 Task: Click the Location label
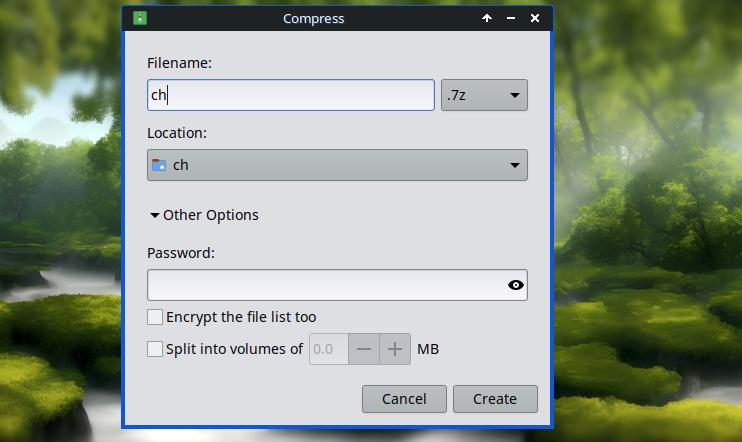177,133
